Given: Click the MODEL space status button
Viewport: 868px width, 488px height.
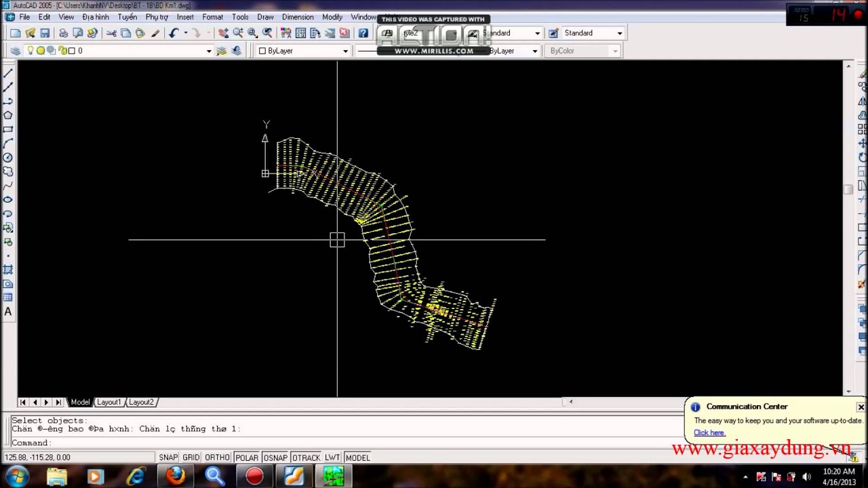Looking at the screenshot, I should tap(358, 457).
